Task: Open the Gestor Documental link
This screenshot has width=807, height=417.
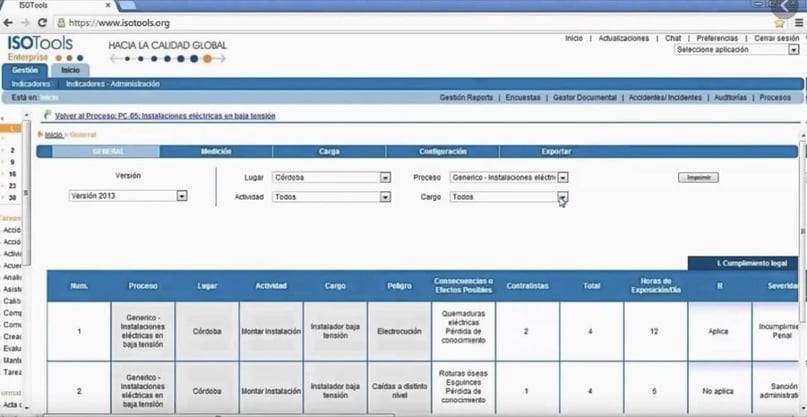Action: [584, 97]
